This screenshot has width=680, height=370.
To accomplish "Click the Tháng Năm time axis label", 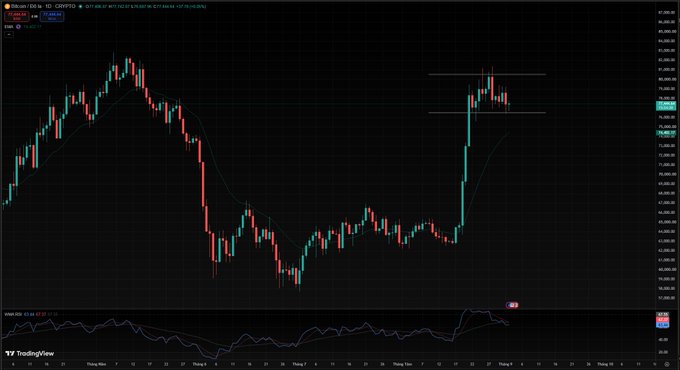I will (x=96, y=364).
